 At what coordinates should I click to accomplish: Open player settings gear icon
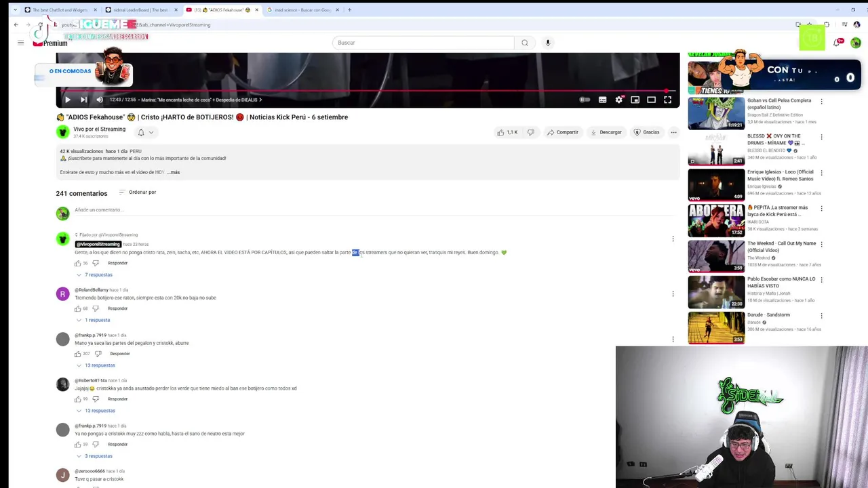coord(618,100)
